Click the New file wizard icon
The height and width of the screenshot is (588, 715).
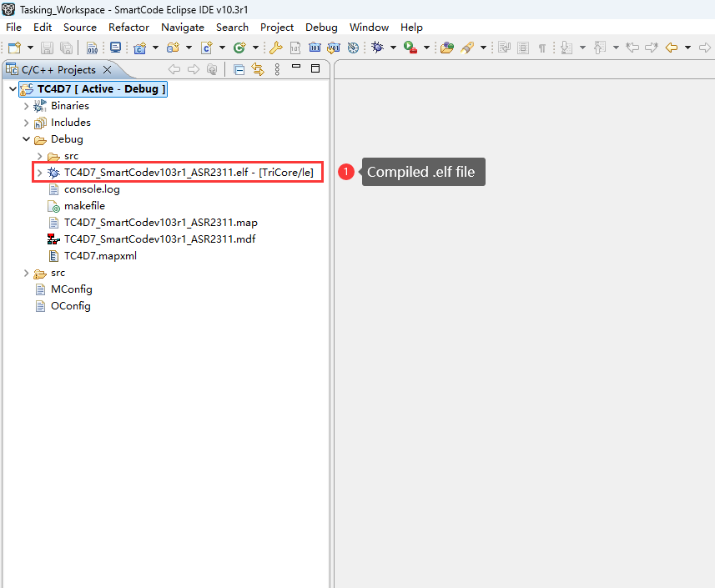[x=15, y=48]
